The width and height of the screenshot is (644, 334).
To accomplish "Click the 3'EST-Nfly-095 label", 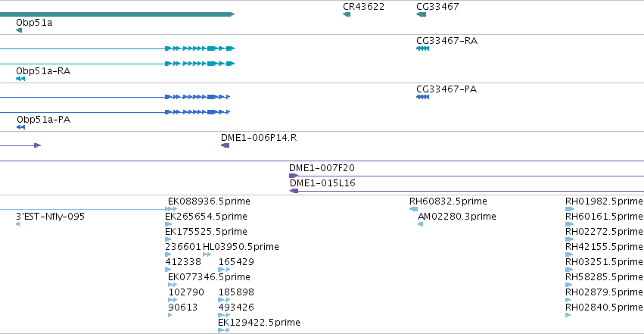I will coord(50,217).
